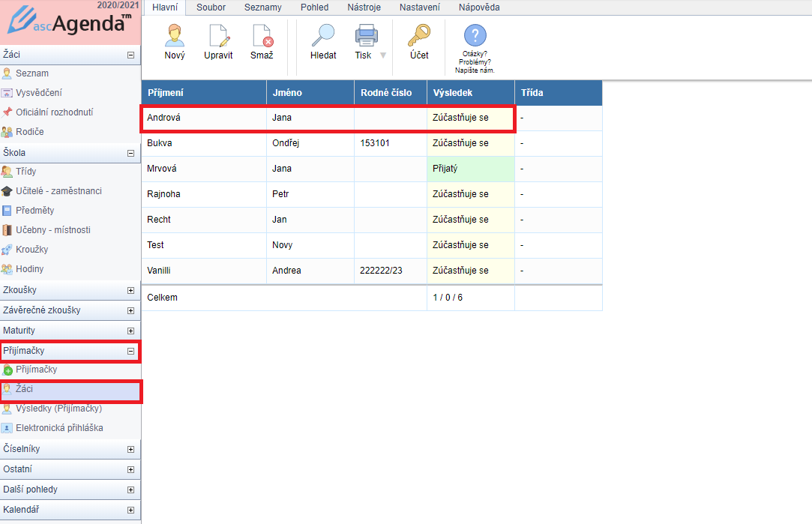Select the Vanilli row
The height and width of the screenshot is (524, 812).
[x=372, y=271]
